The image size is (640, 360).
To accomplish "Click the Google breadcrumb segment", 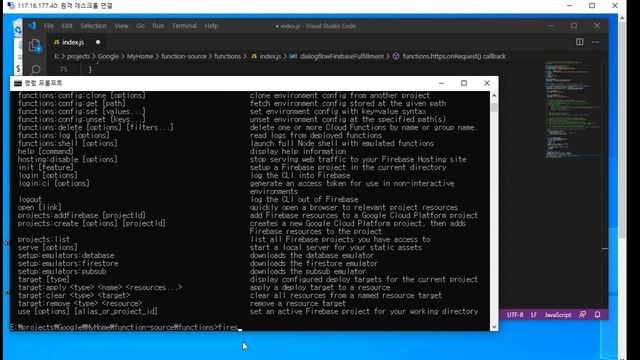I will click(108, 56).
